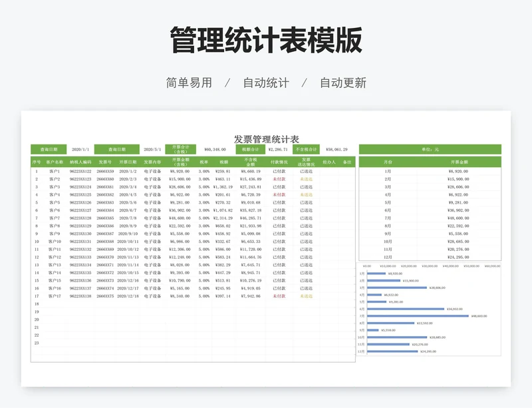The image size is (532, 408).
Task: Click the empty row numbered 20
Action: [37, 319]
